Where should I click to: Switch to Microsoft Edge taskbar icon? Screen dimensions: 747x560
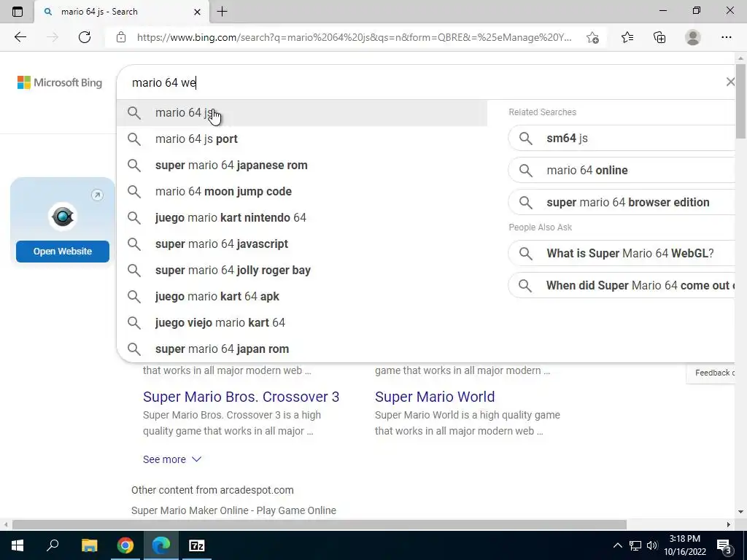pos(161,545)
